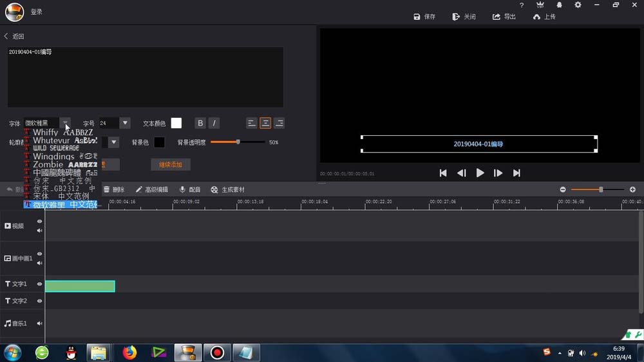Image resolution: width=644 pixels, height=362 pixels.
Task: Pick the white text color swatch
Action: coord(176,123)
